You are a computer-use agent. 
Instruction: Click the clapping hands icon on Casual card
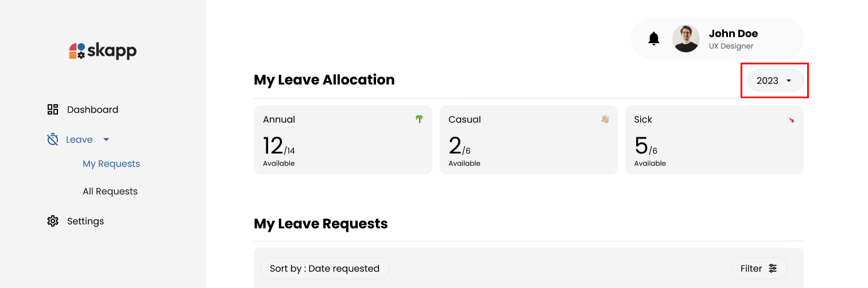click(604, 119)
